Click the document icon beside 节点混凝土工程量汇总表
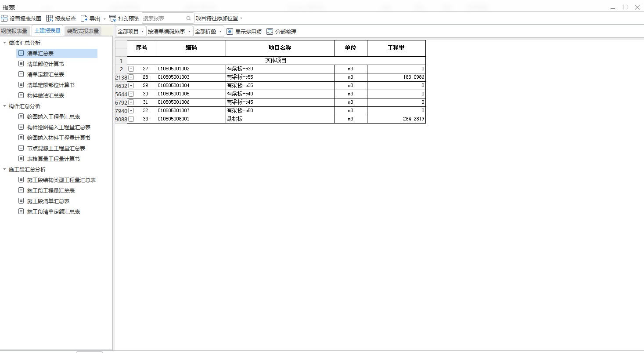This screenshot has height=353, width=644. coord(21,148)
